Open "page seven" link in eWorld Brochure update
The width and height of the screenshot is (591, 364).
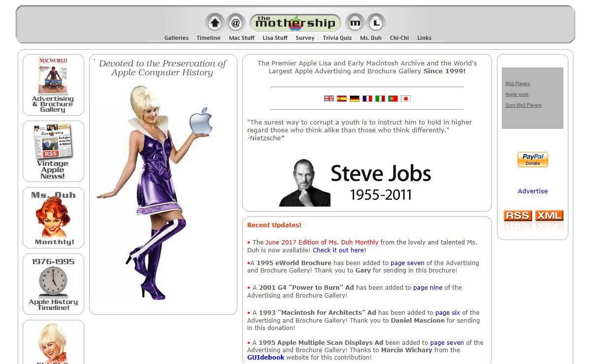pos(407,263)
